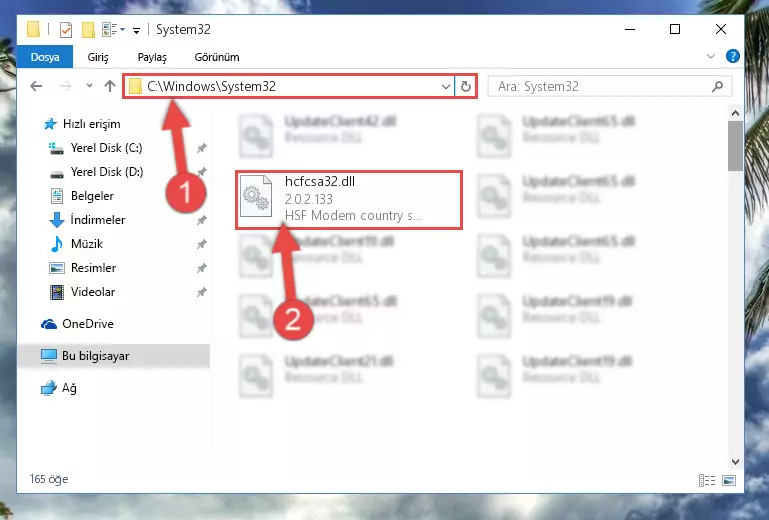Go back with the back arrow
This screenshot has width=769, height=520.
tap(36, 86)
